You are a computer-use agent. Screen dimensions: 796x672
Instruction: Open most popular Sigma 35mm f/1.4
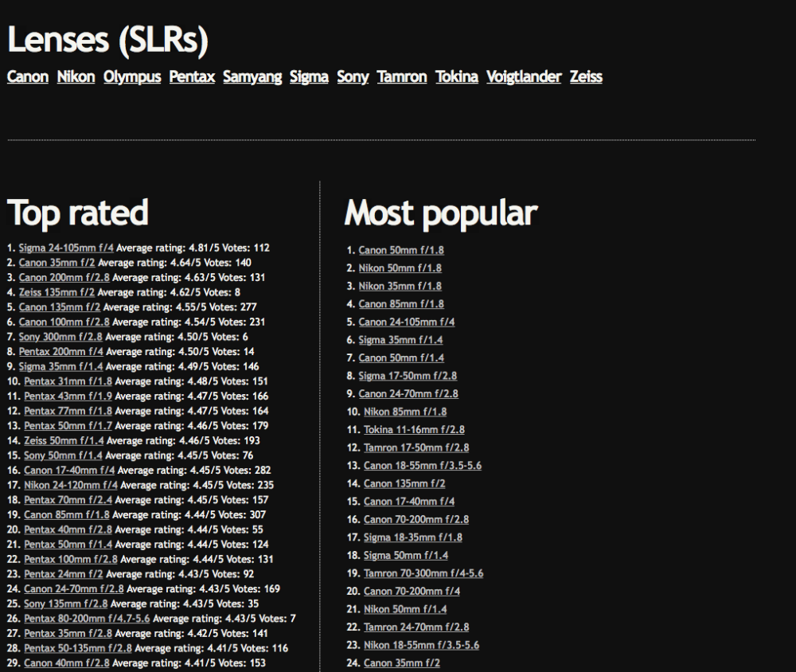(x=400, y=340)
